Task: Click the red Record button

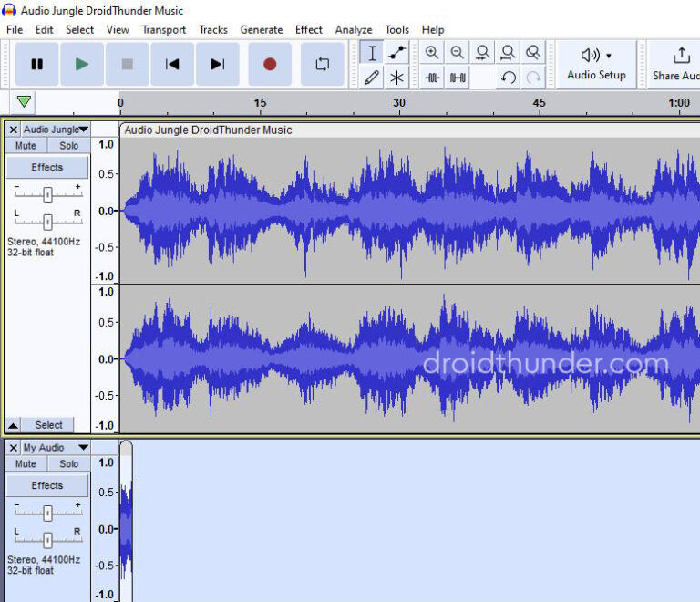Action: pos(270,65)
